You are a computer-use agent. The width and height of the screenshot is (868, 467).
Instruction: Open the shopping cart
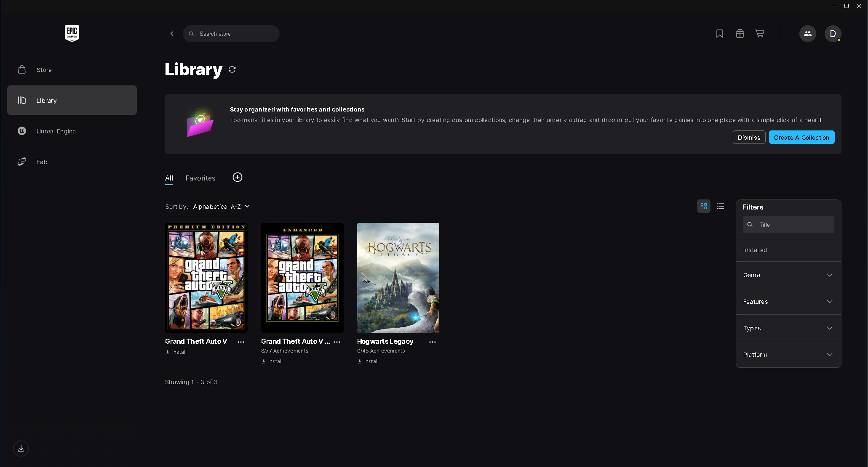click(x=760, y=34)
